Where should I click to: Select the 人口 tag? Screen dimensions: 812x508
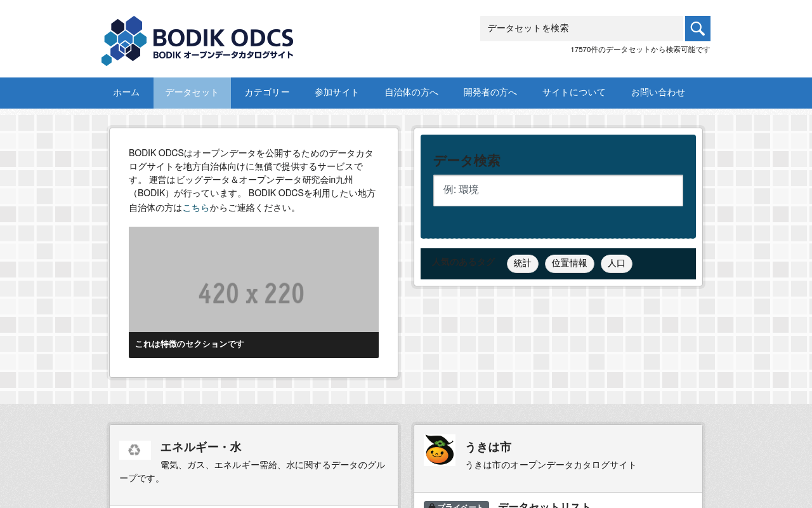[x=617, y=264]
